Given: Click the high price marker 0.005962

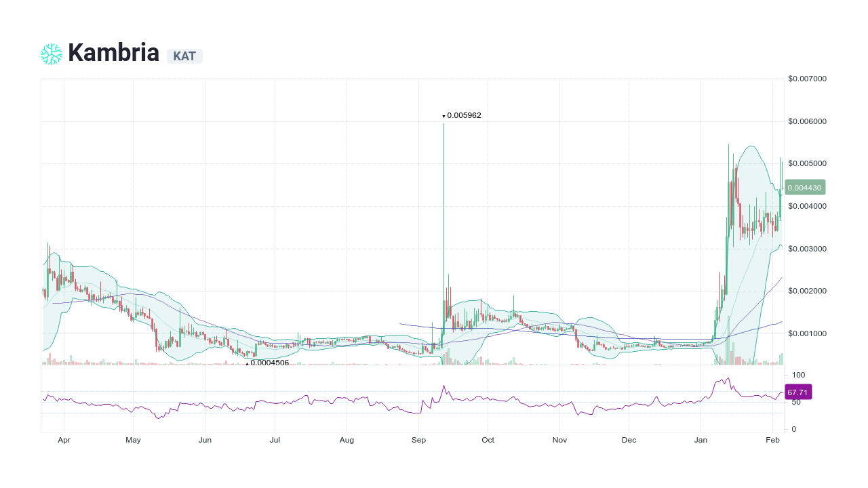Looking at the screenshot, I should tap(462, 115).
